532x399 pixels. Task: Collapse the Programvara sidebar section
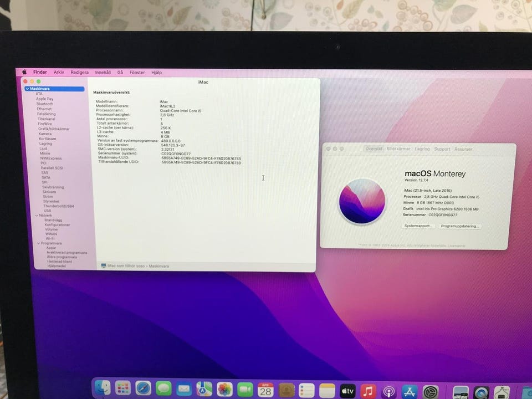(x=39, y=243)
